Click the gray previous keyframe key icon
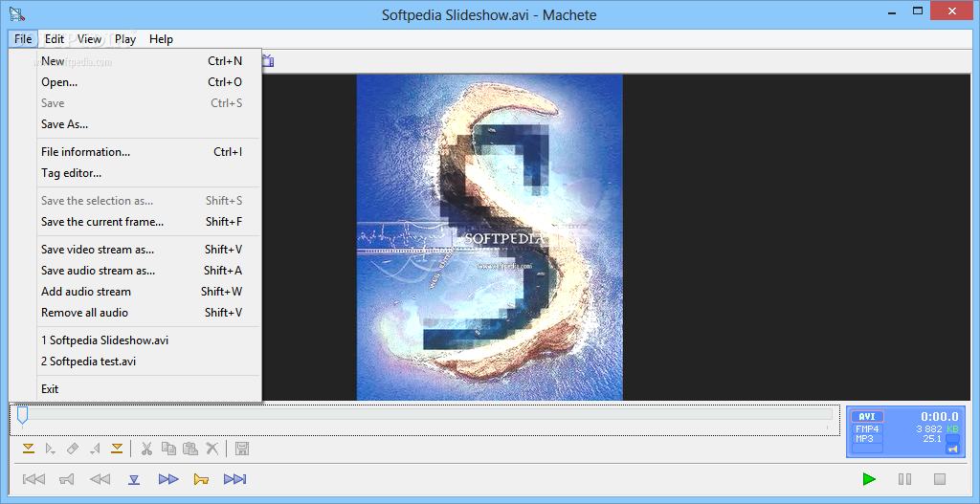Viewport: 980px width, 504px height. coord(67,480)
